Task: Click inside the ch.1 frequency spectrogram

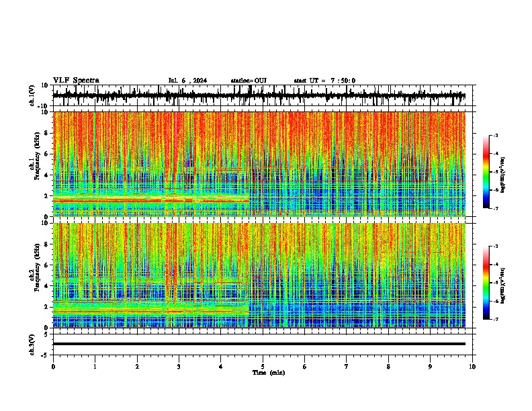Action: click(x=259, y=164)
